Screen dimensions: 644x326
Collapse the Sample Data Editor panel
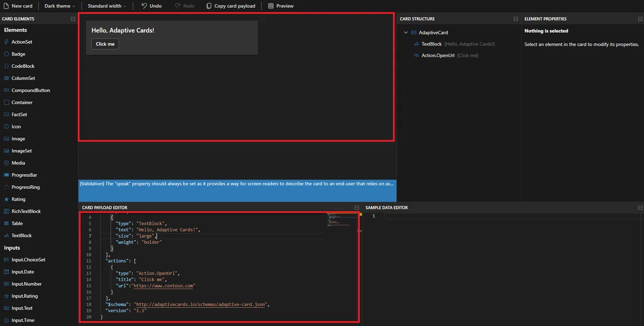click(x=640, y=208)
